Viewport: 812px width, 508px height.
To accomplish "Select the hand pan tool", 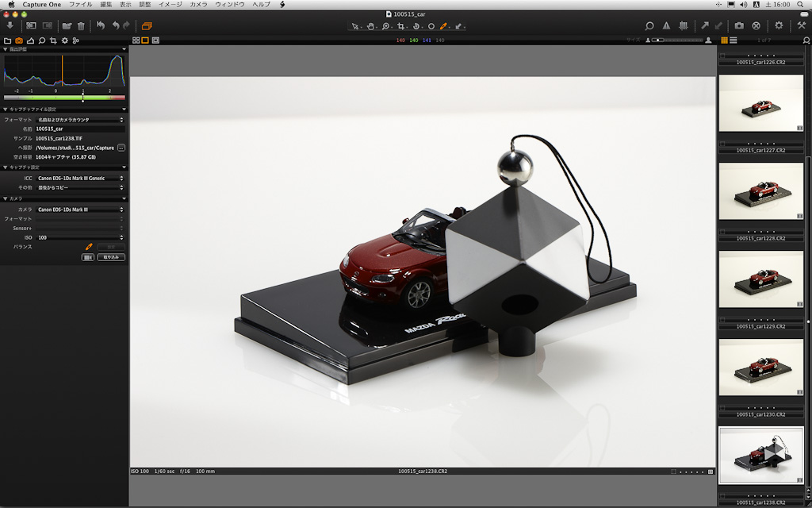I will pyautogui.click(x=370, y=25).
